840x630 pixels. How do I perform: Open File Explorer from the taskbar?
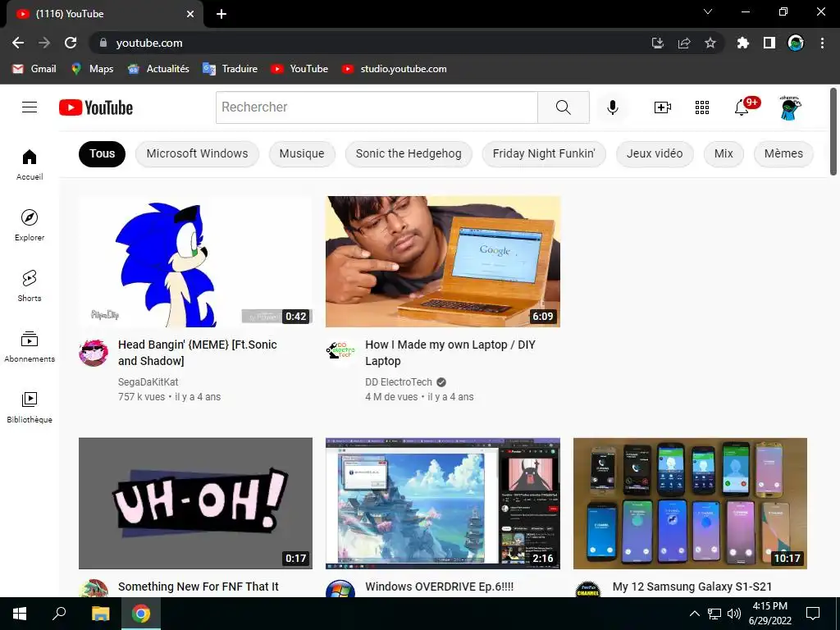[100, 614]
